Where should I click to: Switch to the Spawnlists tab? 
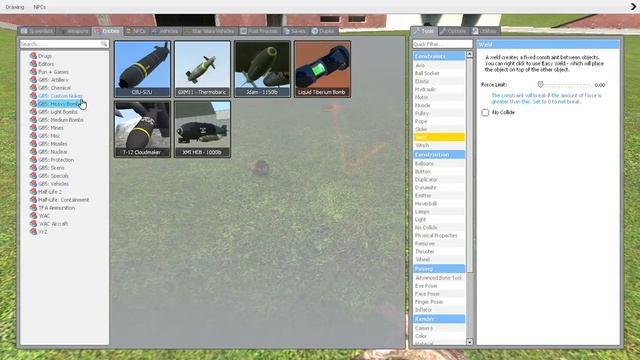click(37, 31)
